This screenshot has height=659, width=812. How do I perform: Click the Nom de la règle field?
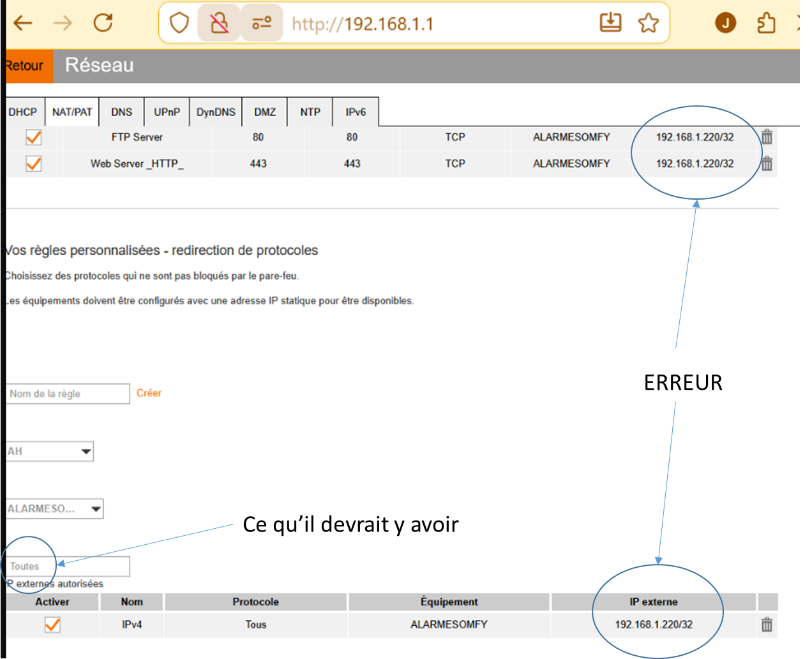tap(68, 394)
